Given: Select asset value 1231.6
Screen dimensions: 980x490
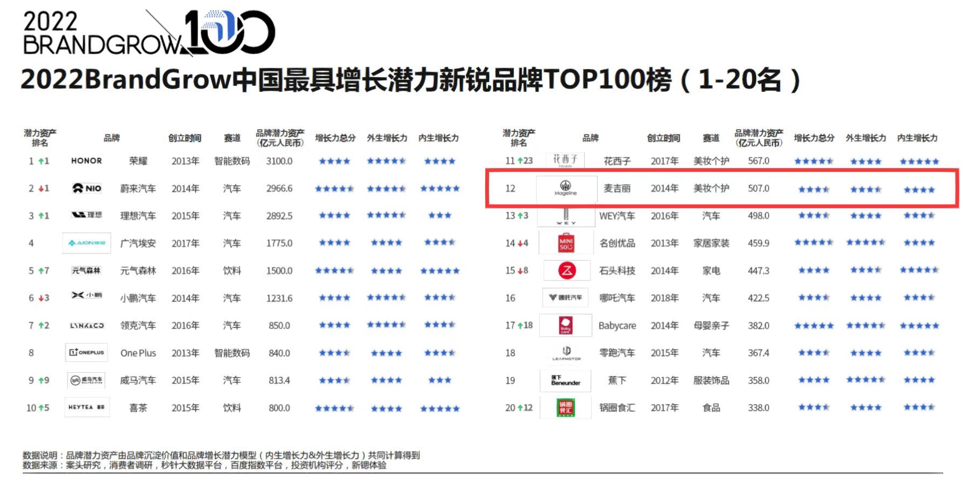Looking at the screenshot, I should pyautogui.click(x=279, y=298).
